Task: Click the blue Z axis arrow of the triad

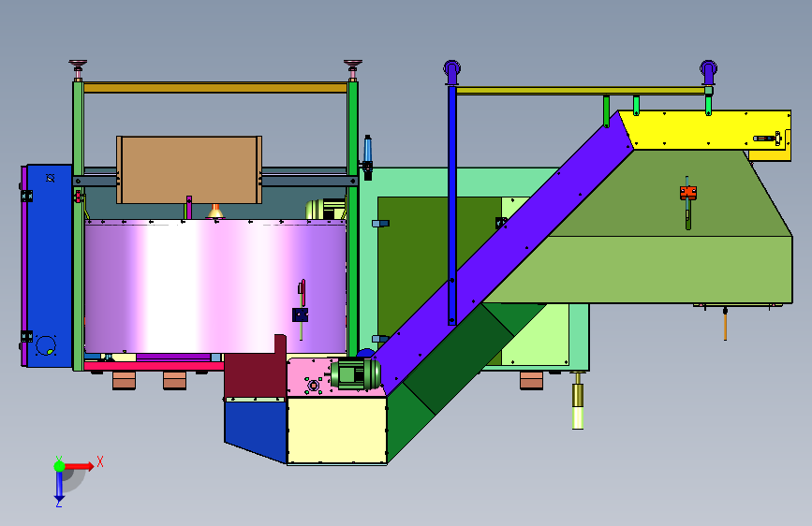Action: point(59,485)
